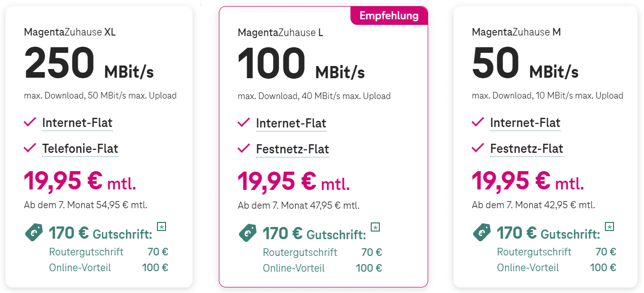This screenshot has height=293, width=644.
Task: Open Internet-Flat info in MagentaZuhause XL
Action: (77, 123)
